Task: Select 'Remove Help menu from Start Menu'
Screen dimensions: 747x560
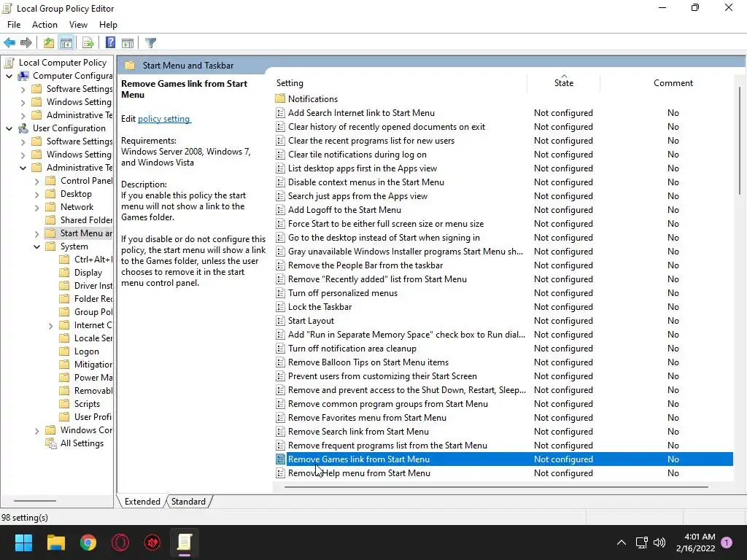Action: pos(359,473)
